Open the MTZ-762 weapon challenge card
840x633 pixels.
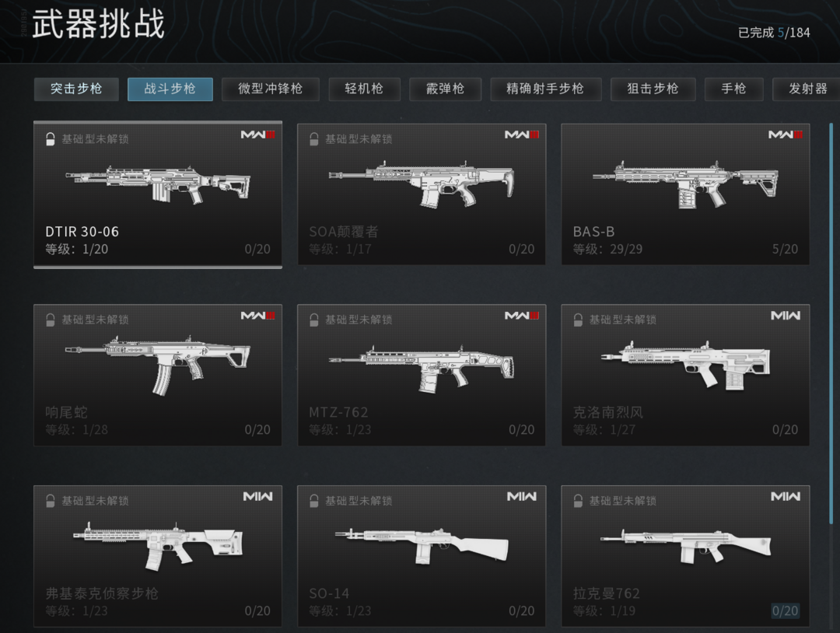pyautogui.click(x=421, y=375)
